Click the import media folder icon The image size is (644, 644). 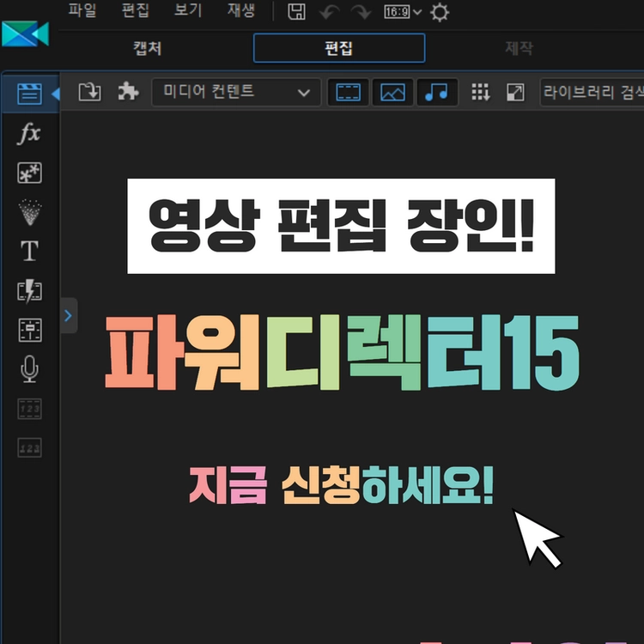(89, 92)
